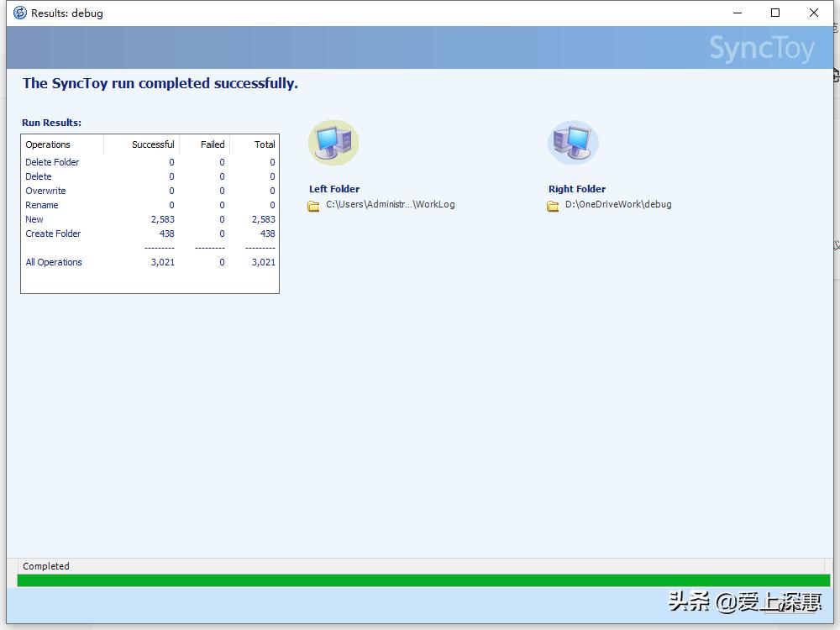Click the All Operations row label
The width and height of the screenshot is (840, 630).
tap(54, 262)
